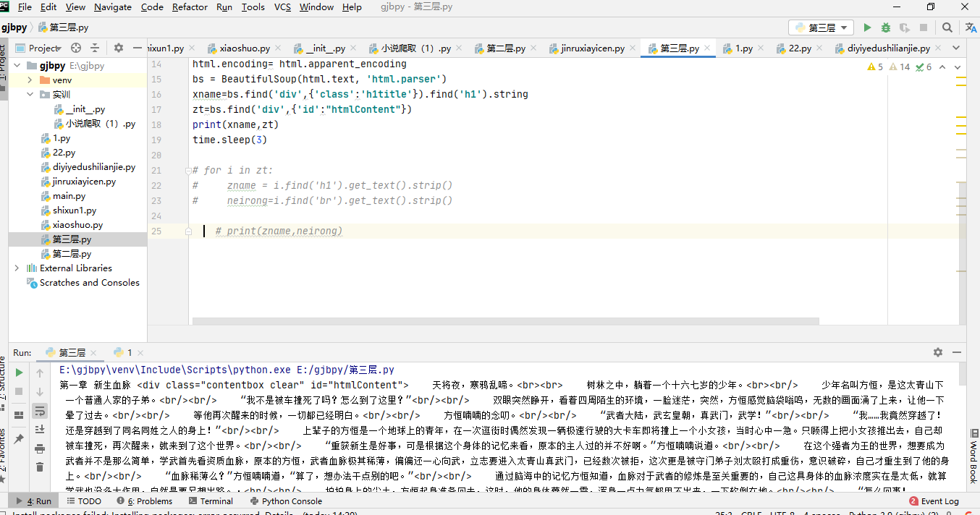980x515 pixels.
Task: Open the TODO tool window
Action: click(83, 501)
